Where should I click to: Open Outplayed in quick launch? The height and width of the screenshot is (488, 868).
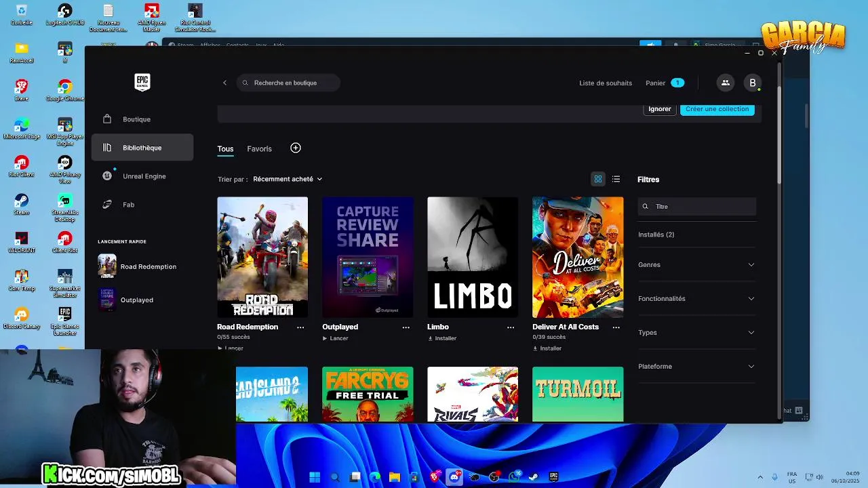coord(126,300)
